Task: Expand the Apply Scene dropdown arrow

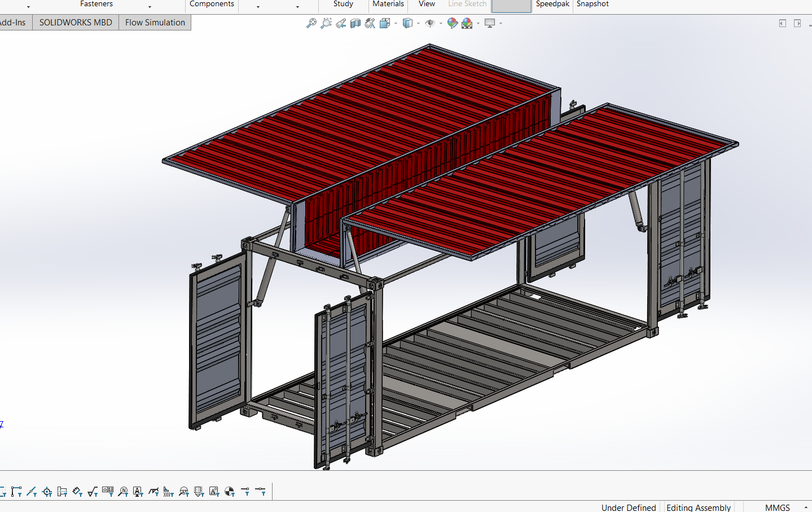Action: coord(478,24)
